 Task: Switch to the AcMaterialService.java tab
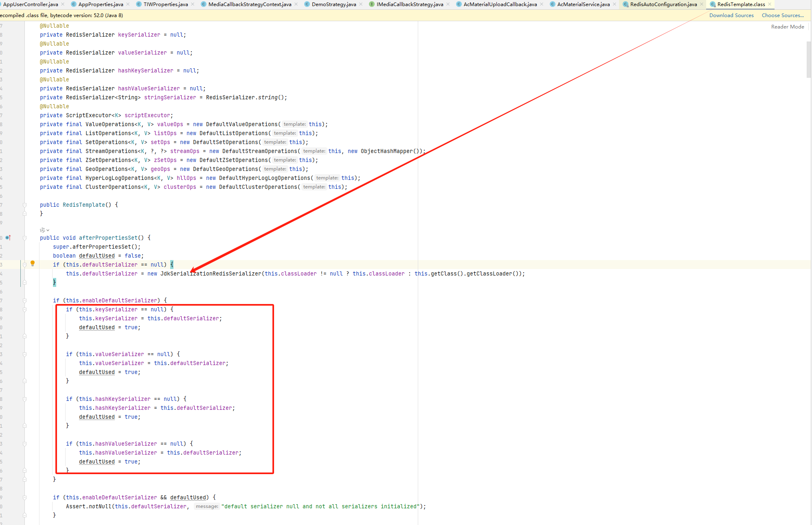tap(583, 4)
